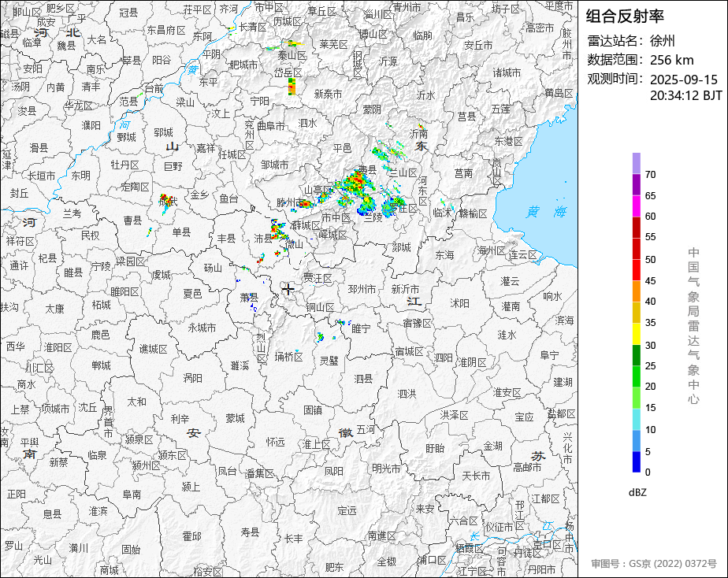This screenshot has height=578, width=728.
Task: Click the 曹县 map label
Action: point(132,220)
